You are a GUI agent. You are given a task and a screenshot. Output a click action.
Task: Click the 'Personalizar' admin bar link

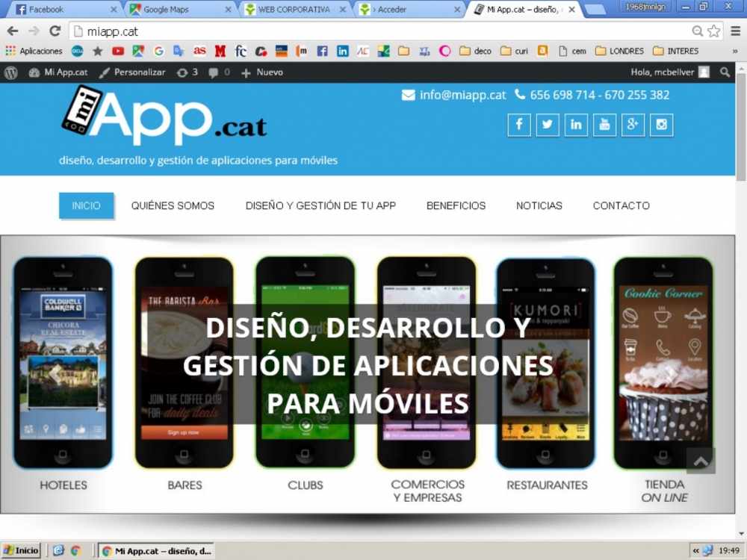pyautogui.click(x=132, y=72)
